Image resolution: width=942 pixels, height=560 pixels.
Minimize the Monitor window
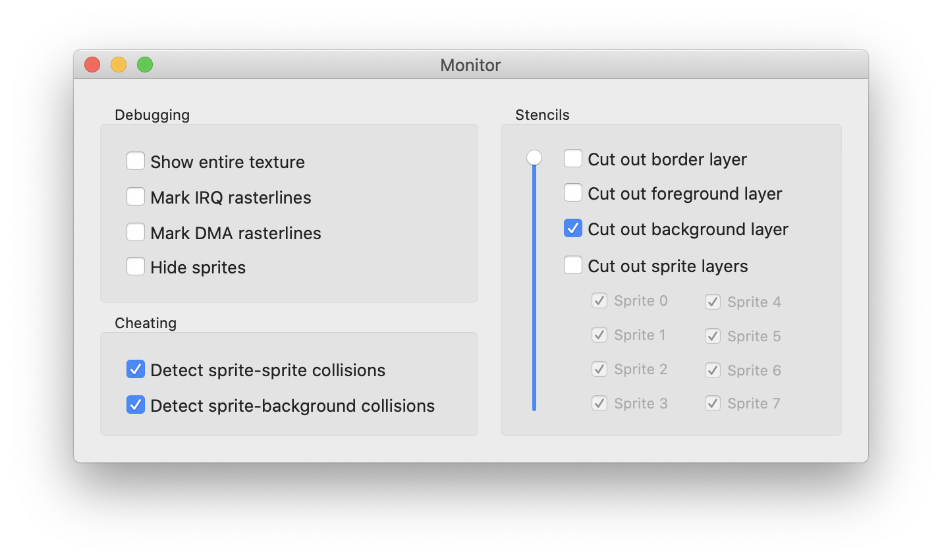tap(119, 65)
